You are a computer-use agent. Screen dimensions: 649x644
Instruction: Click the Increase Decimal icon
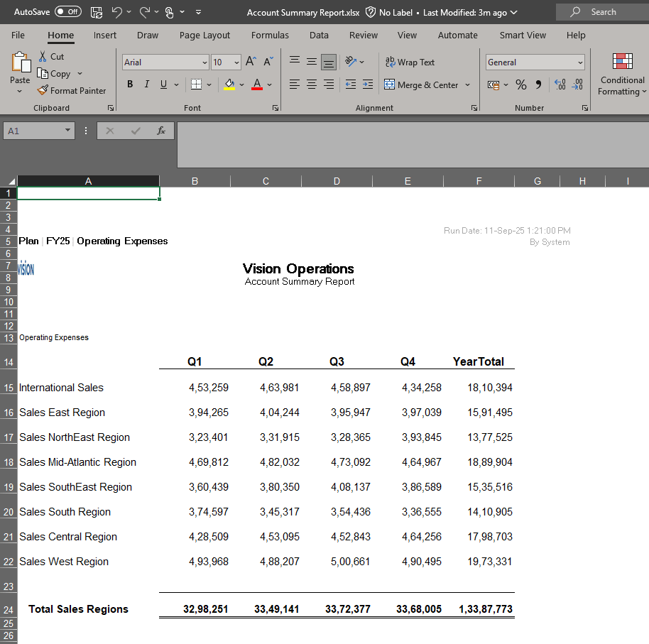pyautogui.click(x=560, y=84)
